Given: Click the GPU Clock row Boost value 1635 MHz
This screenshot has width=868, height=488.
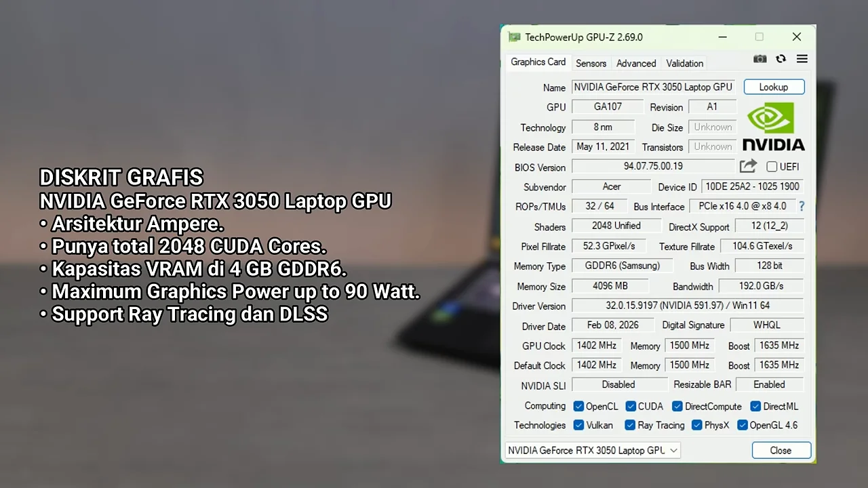Looking at the screenshot, I should [779, 345].
